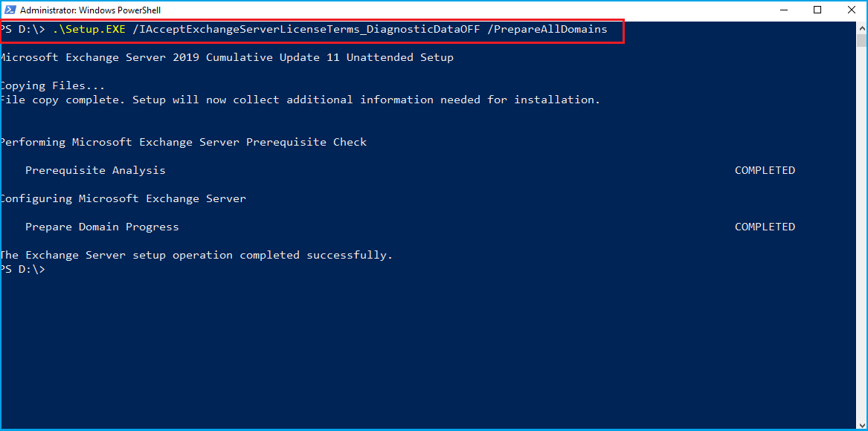
Task: Click the 'Configuring Microsoft Exchange Server' line
Action: tap(123, 198)
